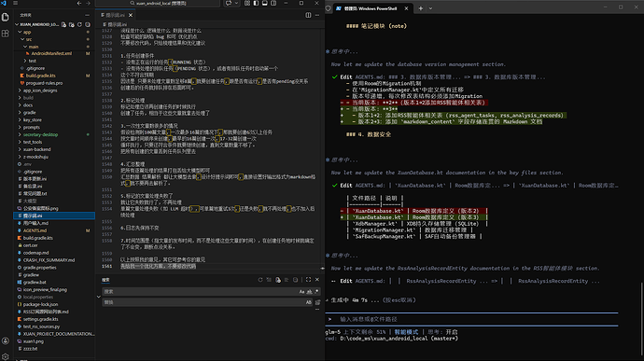Open CRASH_FIX_SUMMARY.md in explorer
The height and width of the screenshot is (361, 644).
click(x=49, y=260)
